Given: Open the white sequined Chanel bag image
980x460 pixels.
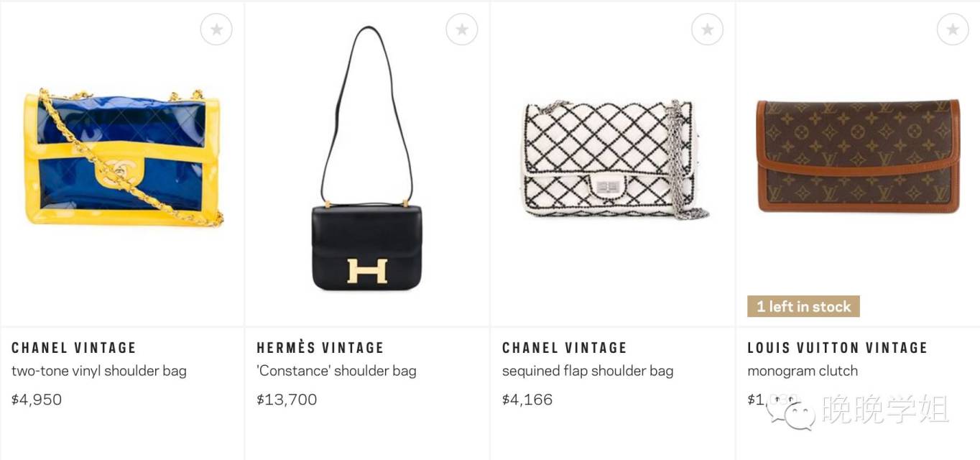Looking at the screenshot, I should coord(612,160).
